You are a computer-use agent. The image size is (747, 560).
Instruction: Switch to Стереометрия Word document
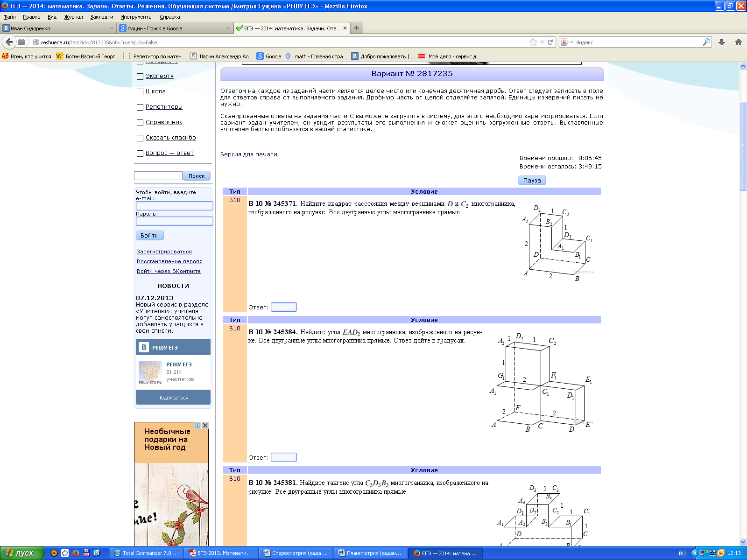(295, 553)
